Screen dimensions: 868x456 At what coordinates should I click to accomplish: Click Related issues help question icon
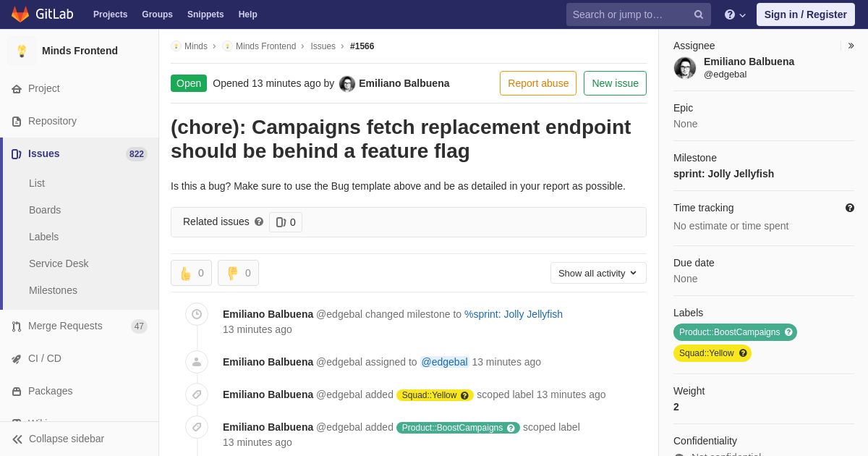259,221
